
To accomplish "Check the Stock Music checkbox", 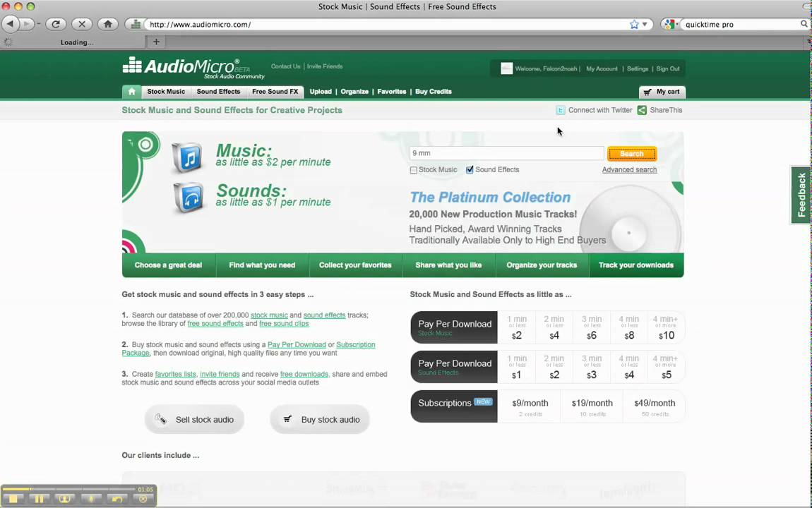I will click(413, 170).
